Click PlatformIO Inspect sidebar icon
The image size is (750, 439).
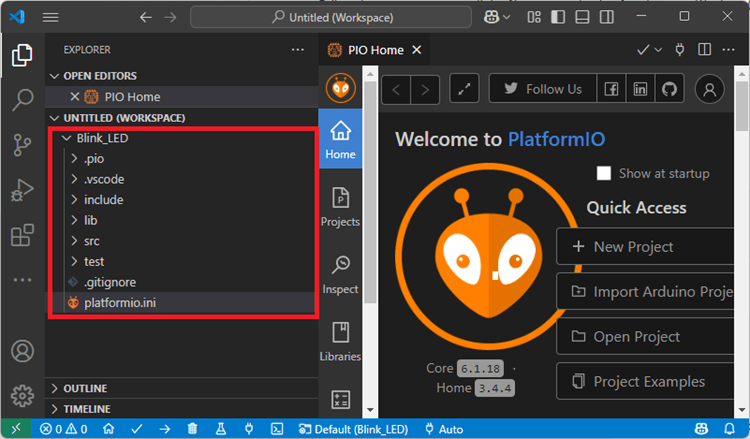point(340,274)
